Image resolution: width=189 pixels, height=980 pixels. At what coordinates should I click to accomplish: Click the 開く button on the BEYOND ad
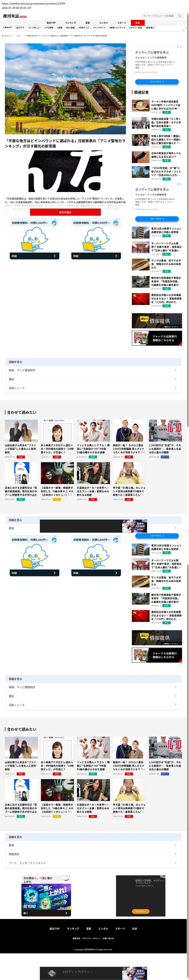pos(46,913)
